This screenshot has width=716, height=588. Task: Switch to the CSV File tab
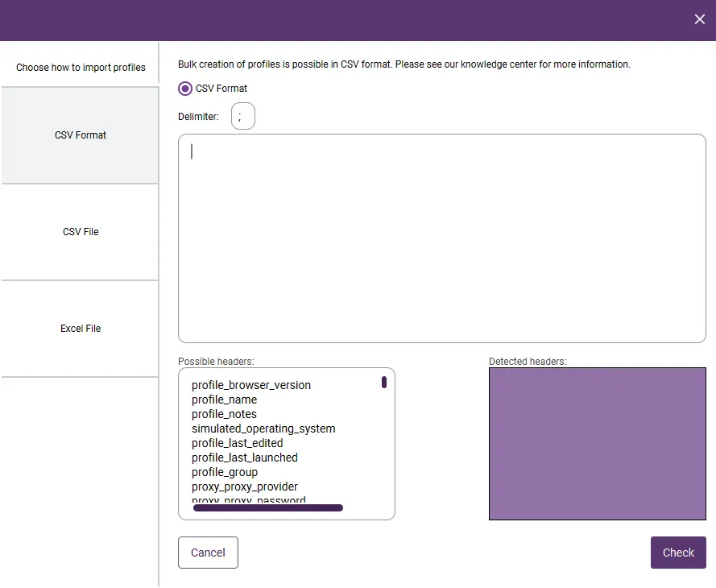80,231
